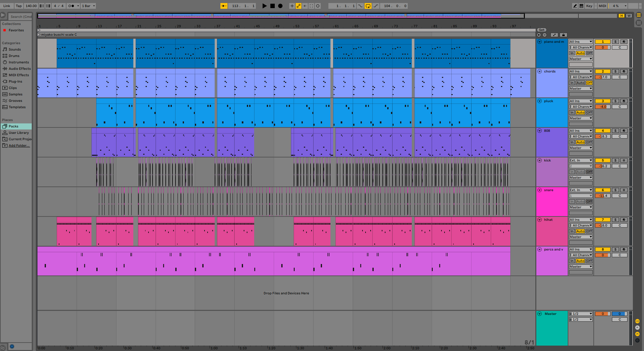This screenshot has width=644, height=351.
Task: Click the Set locator button
Action: click(x=541, y=30)
